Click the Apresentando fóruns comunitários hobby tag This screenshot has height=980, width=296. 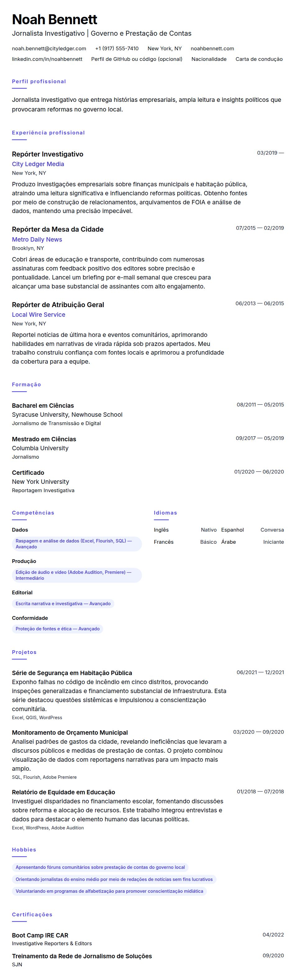(x=100, y=867)
